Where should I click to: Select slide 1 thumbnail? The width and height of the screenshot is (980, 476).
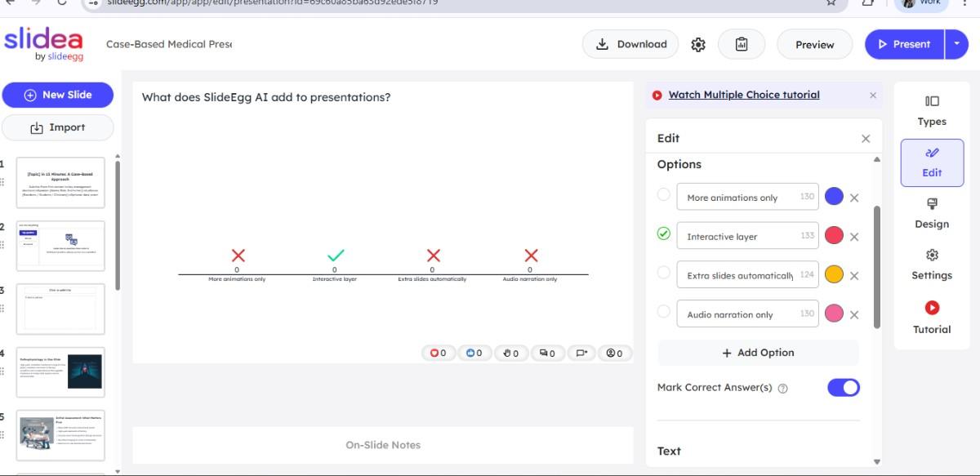[60, 183]
